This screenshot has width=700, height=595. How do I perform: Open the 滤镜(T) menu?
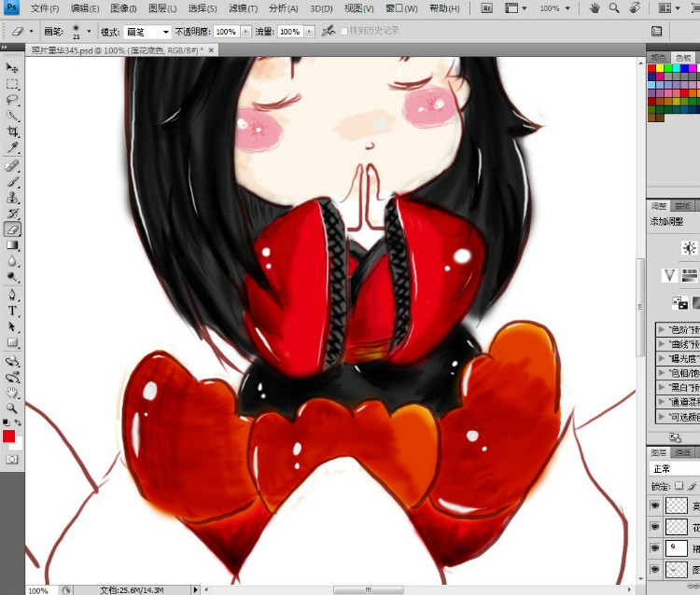pos(244,8)
